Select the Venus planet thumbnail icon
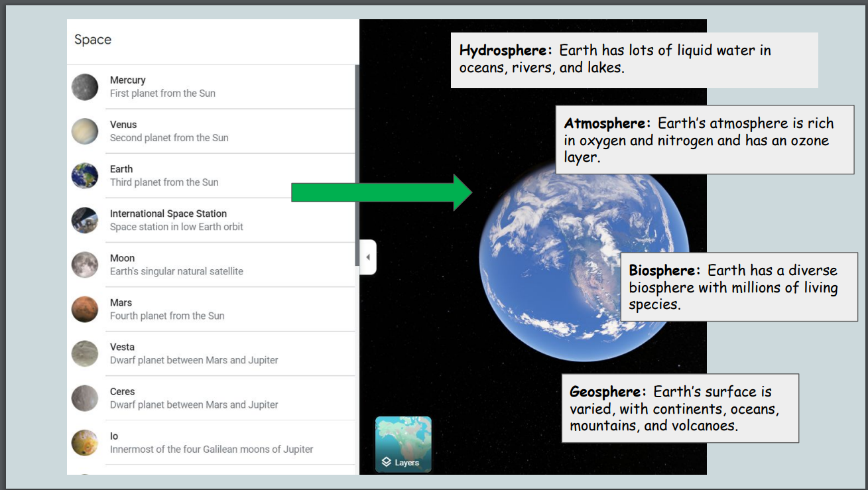The width and height of the screenshot is (868, 490). pyautogui.click(x=85, y=131)
